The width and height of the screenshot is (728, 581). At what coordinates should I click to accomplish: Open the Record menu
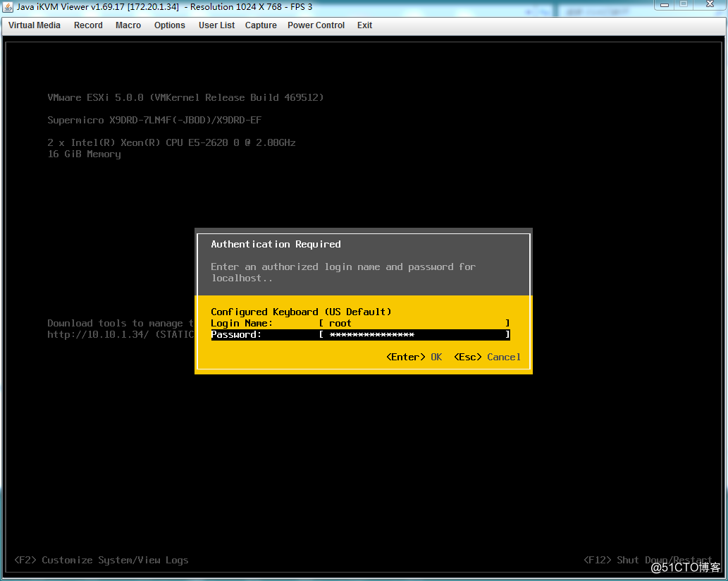tap(88, 25)
